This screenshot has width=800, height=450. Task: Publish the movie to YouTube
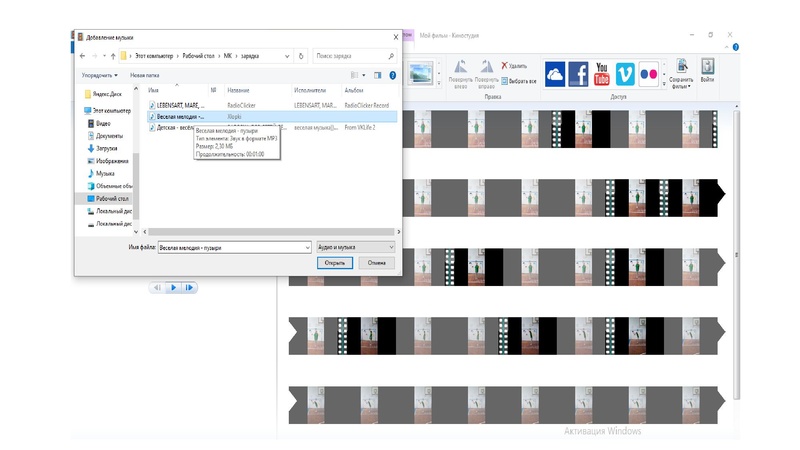pyautogui.click(x=602, y=74)
